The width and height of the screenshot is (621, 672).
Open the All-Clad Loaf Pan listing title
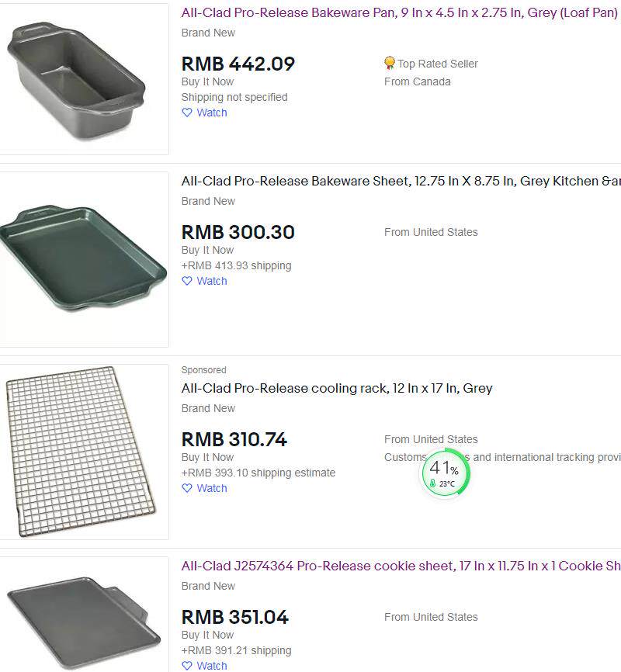point(399,13)
